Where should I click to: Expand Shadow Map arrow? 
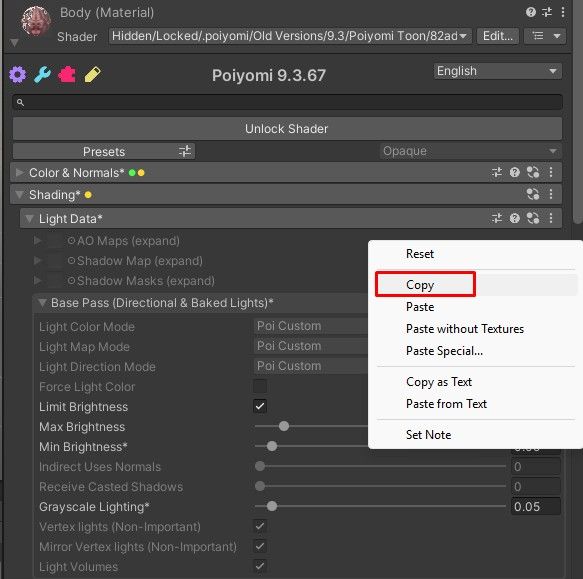[37, 261]
